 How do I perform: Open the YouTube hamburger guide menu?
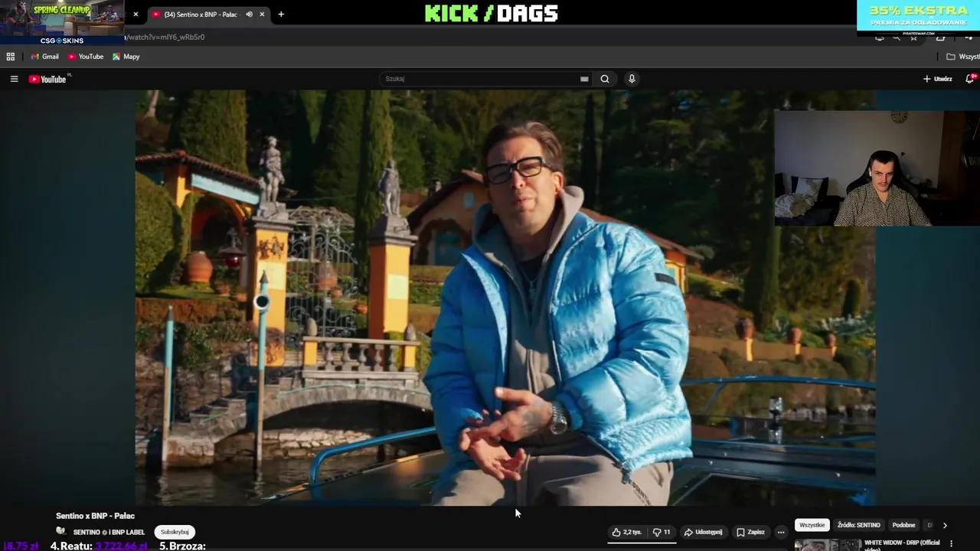pyautogui.click(x=14, y=79)
